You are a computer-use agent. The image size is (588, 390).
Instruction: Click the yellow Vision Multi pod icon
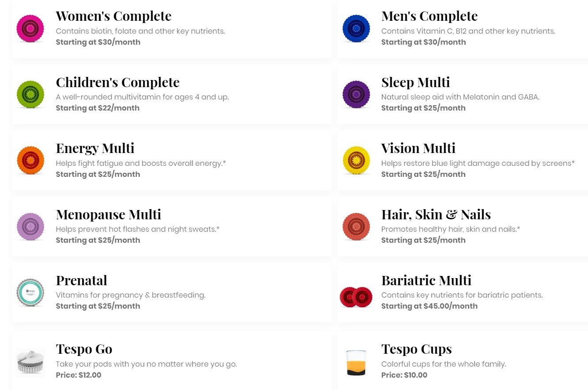click(356, 161)
